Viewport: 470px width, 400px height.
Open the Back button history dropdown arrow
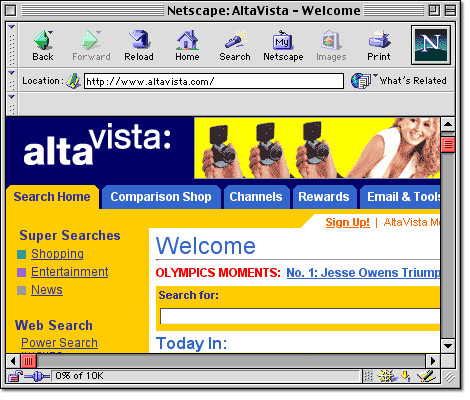(51, 32)
